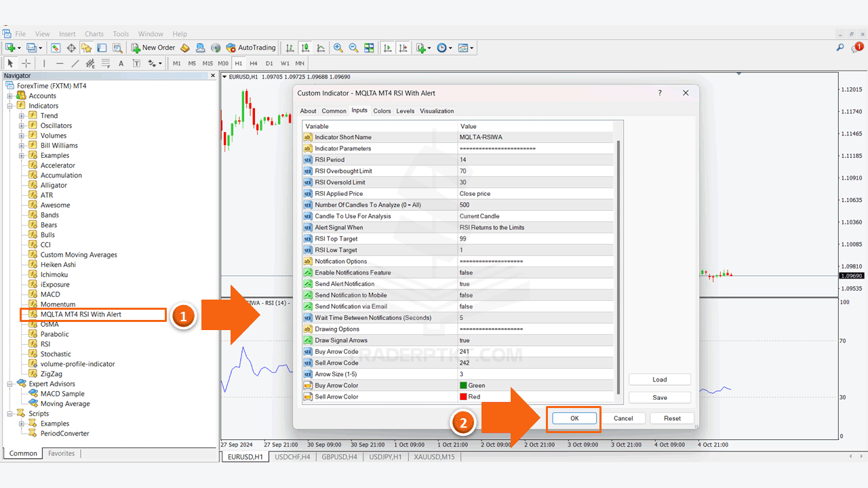Viewport: 868px width, 488px height.
Task: Close the Navigator panel
Action: (213, 76)
